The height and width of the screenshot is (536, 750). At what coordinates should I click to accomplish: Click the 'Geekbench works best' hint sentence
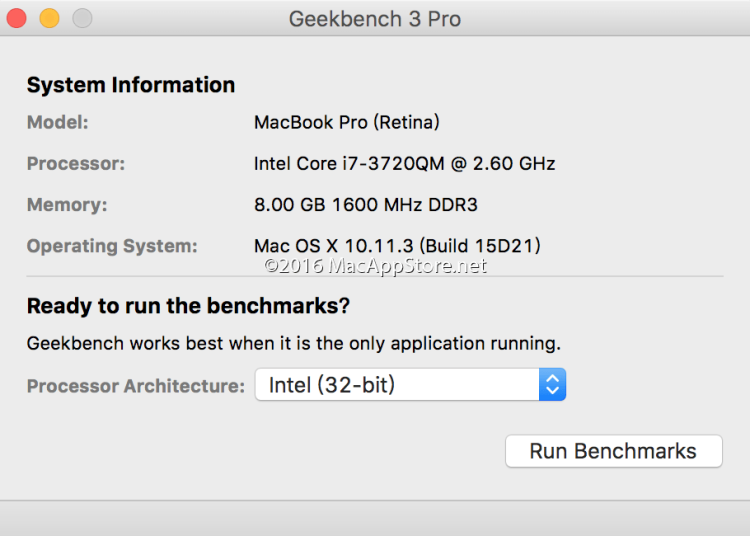tap(293, 343)
